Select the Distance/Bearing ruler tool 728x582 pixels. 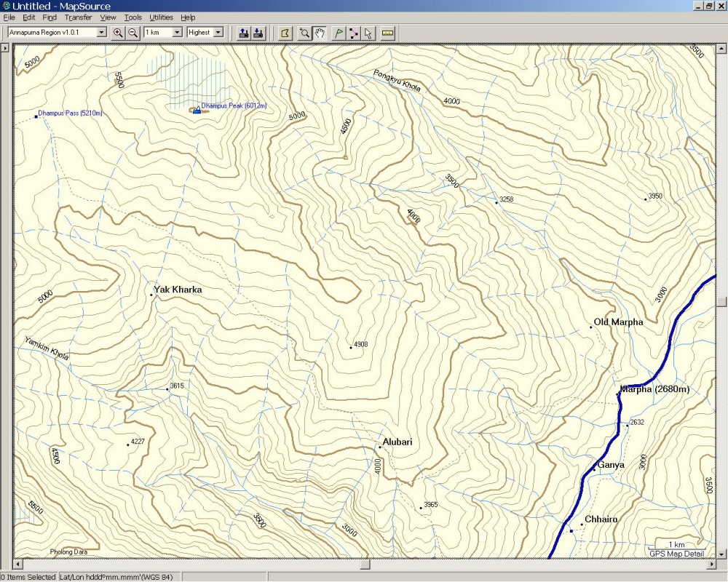tap(387, 33)
